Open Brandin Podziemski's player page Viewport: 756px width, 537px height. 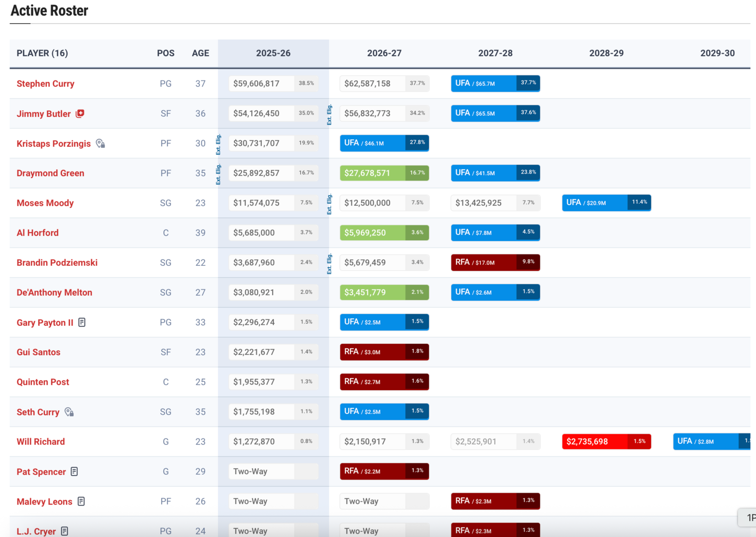click(57, 262)
